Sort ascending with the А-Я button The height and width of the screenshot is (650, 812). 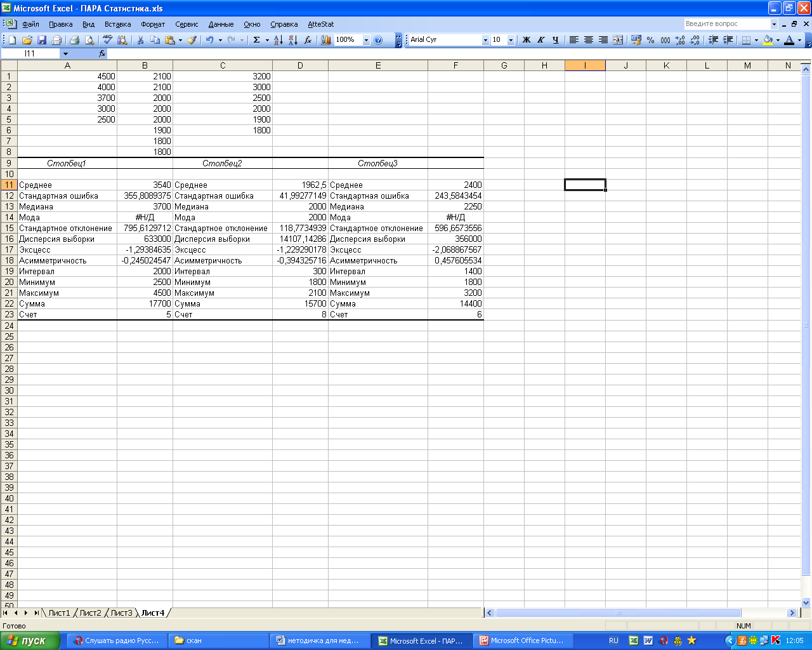pos(278,40)
